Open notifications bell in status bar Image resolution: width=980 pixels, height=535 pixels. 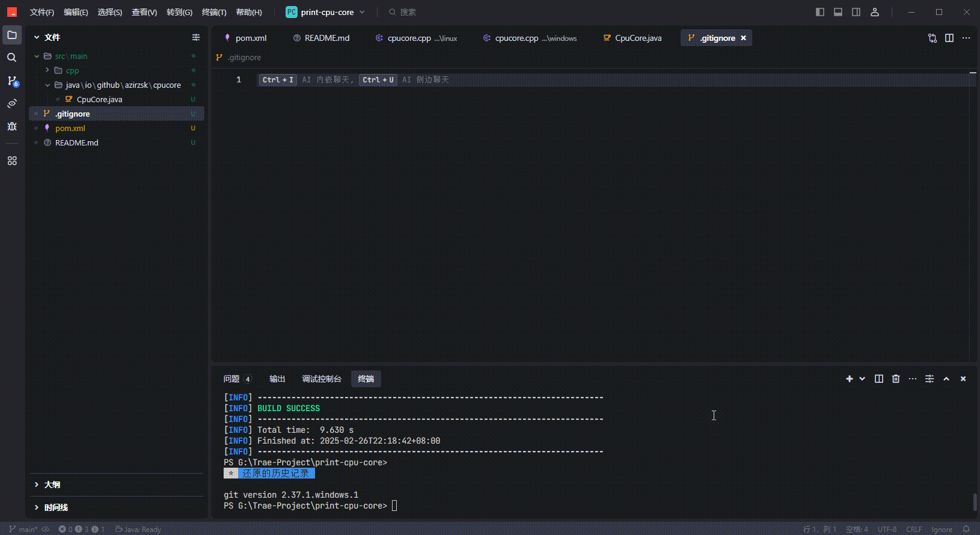pyautogui.click(x=966, y=529)
